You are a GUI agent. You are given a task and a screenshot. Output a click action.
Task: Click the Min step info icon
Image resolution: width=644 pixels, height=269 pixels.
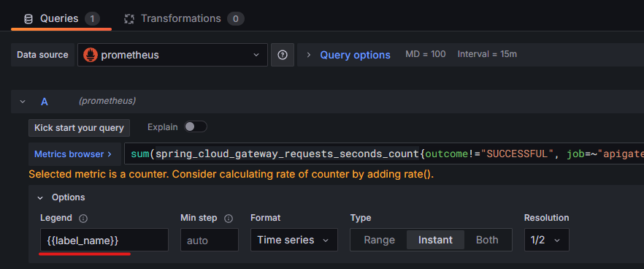[x=229, y=219]
